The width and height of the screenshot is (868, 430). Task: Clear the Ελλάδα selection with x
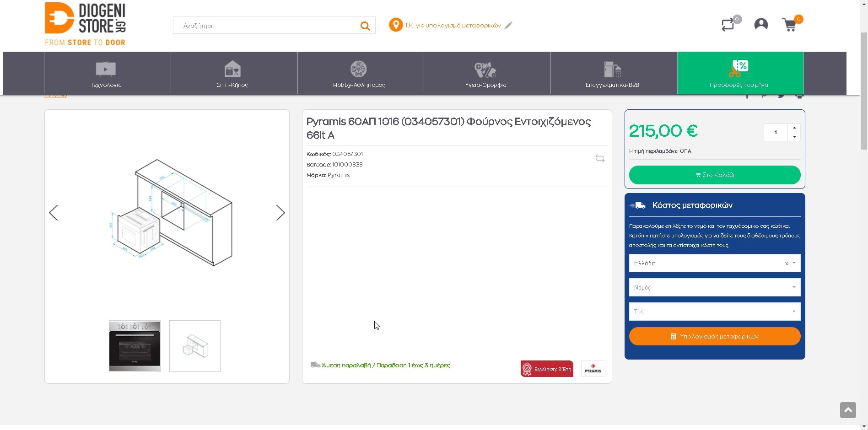coord(787,263)
